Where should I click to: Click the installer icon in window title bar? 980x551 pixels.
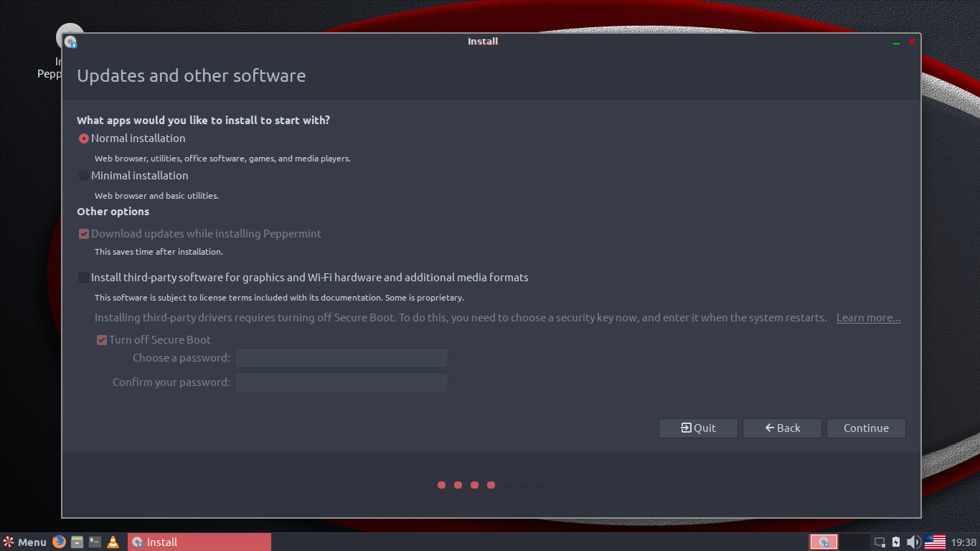(70, 42)
